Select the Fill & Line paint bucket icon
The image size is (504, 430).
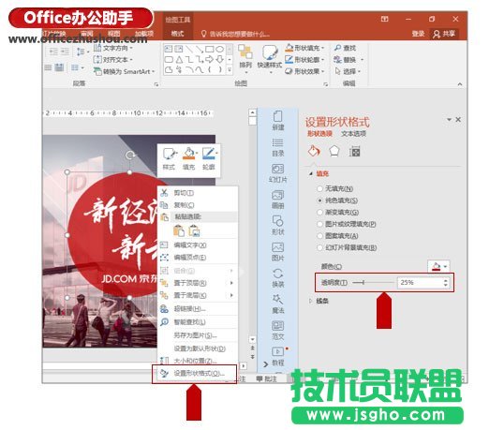(314, 151)
